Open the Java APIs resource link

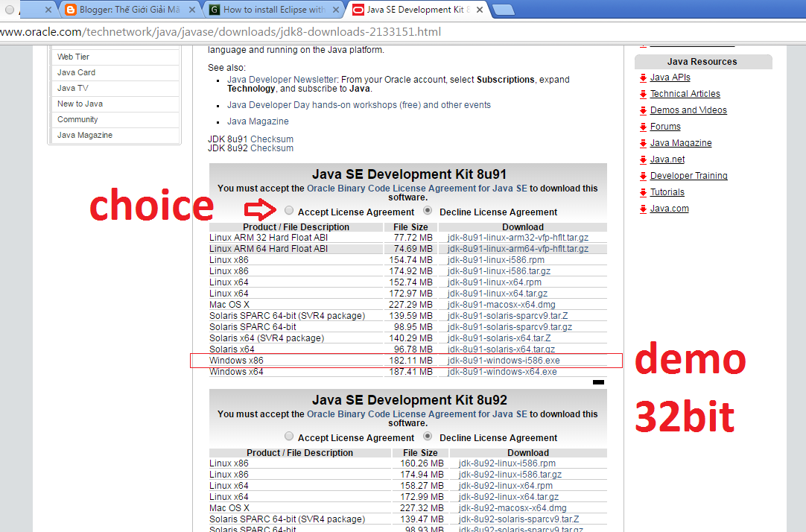[670, 77]
